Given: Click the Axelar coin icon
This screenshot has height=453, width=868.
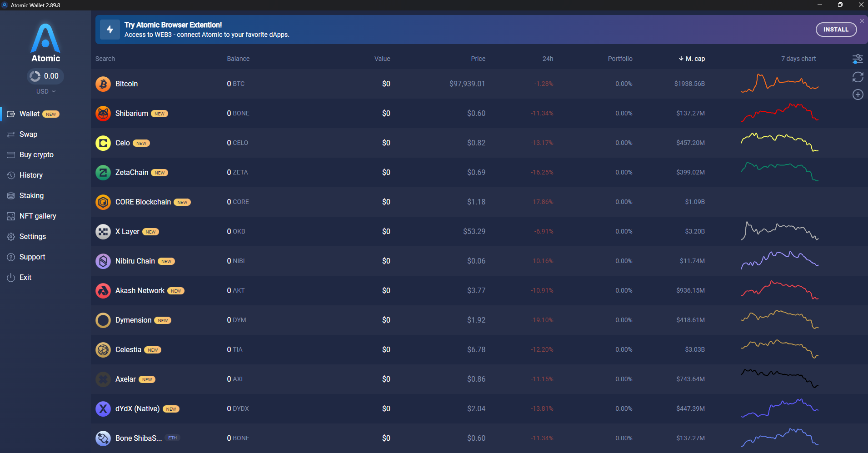Looking at the screenshot, I should [103, 379].
